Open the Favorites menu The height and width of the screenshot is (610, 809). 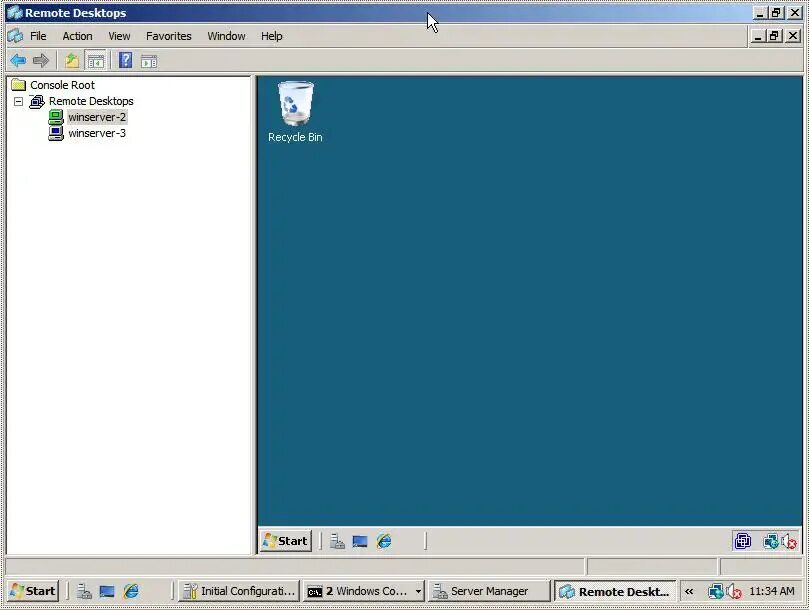pyautogui.click(x=169, y=36)
